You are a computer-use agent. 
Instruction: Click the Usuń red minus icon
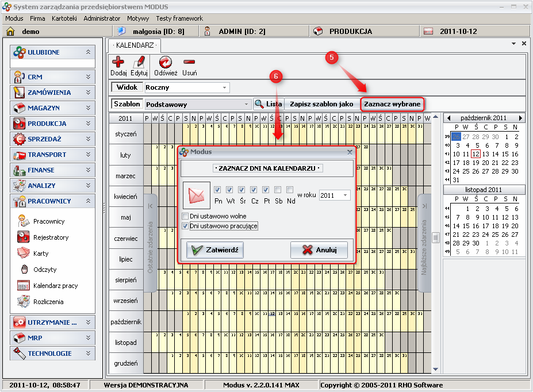click(189, 63)
